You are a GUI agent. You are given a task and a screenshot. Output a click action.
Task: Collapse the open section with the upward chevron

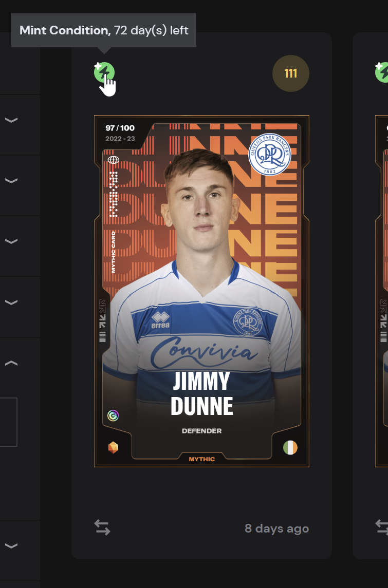11,363
